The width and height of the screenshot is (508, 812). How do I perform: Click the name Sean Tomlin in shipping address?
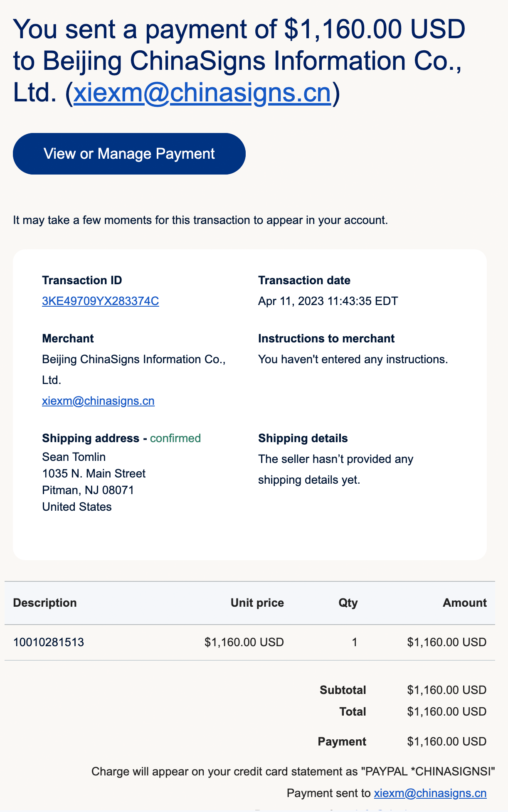point(74,457)
